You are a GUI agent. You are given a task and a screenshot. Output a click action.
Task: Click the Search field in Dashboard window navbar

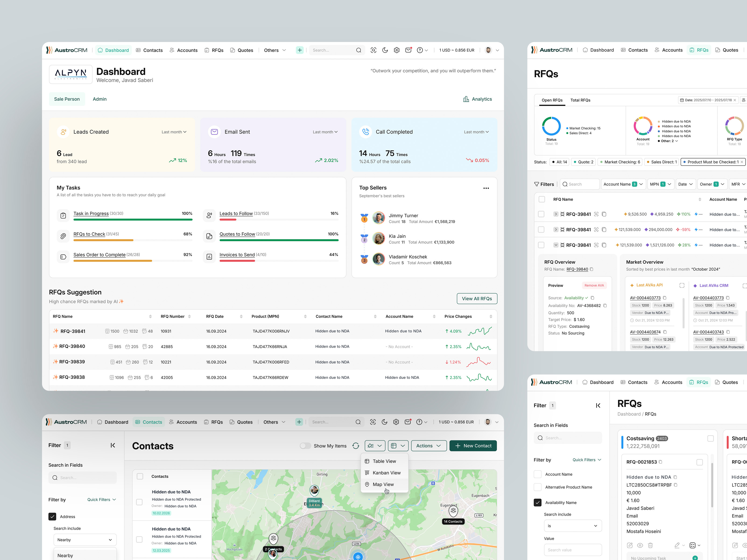click(337, 50)
